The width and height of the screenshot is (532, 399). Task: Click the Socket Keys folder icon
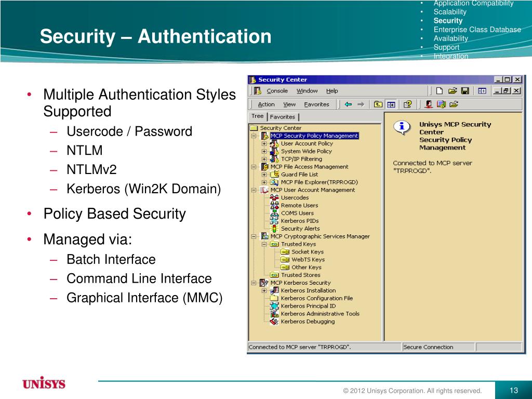tap(285, 252)
